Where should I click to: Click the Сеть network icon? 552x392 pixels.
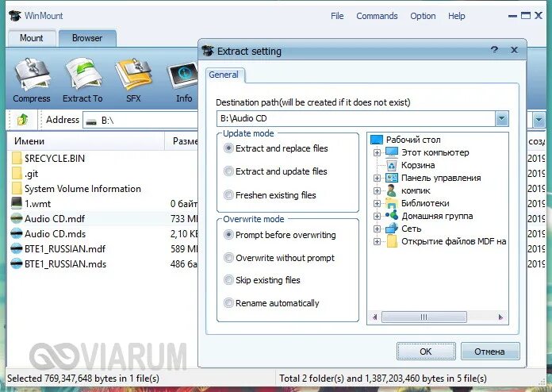click(392, 229)
